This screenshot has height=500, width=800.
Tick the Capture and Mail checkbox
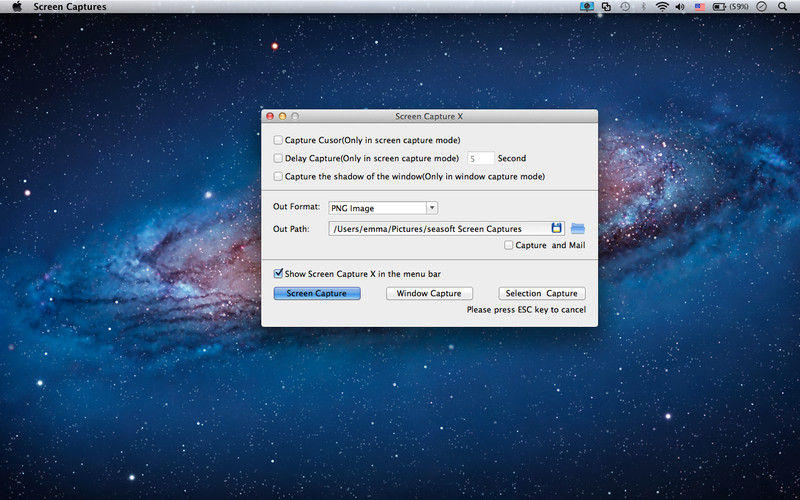pyautogui.click(x=509, y=245)
